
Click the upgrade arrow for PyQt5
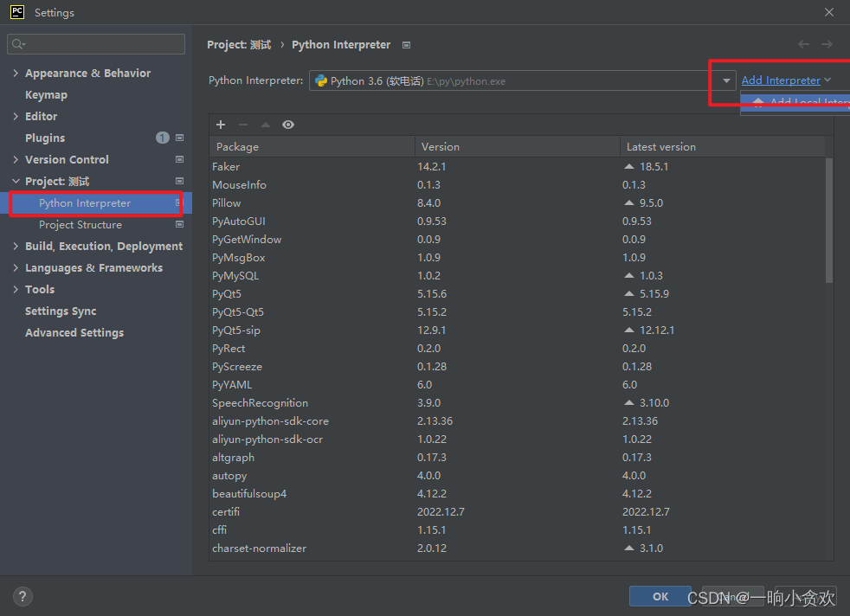628,293
